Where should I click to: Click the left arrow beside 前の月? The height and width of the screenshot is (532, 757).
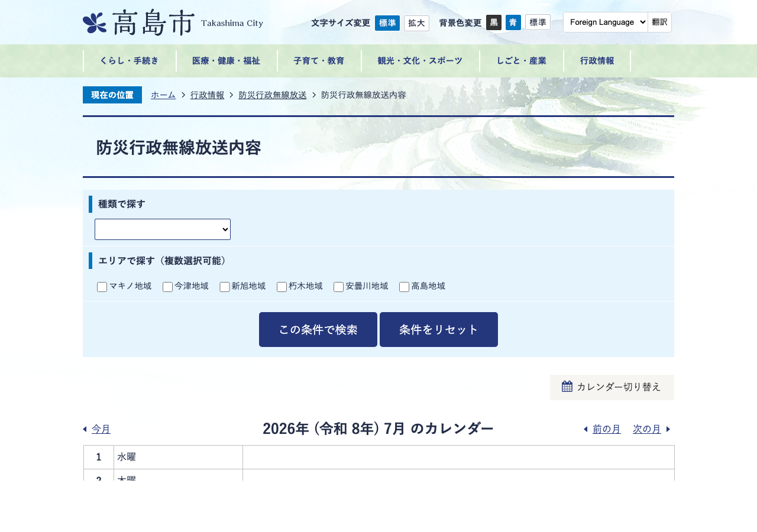pyautogui.click(x=585, y=429)
